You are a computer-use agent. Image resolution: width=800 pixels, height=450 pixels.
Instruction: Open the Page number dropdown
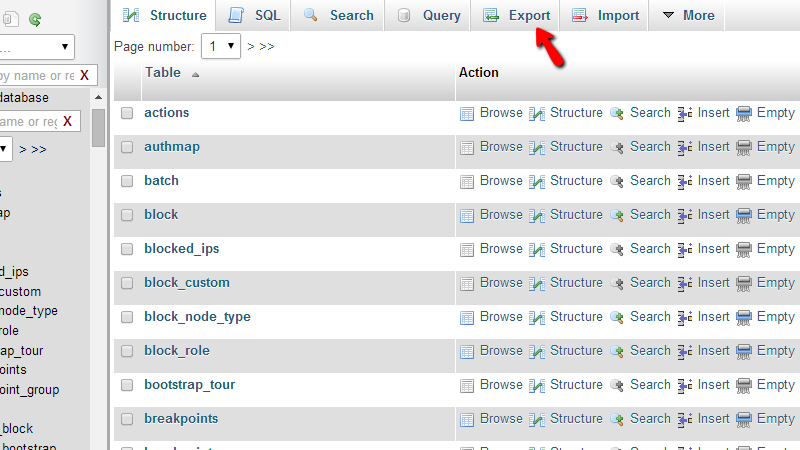pyautogui.click(x=221, y=46)
